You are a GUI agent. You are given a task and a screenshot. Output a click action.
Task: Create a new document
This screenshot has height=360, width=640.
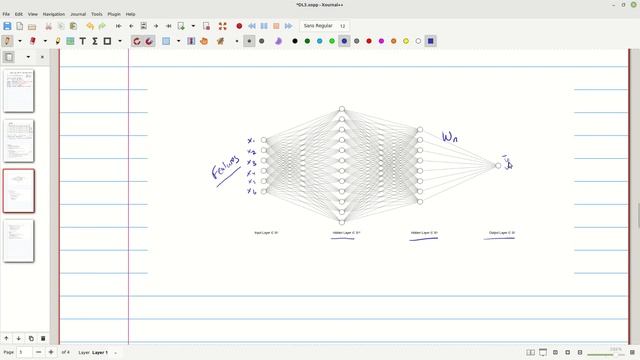click(x=20, y=26)
